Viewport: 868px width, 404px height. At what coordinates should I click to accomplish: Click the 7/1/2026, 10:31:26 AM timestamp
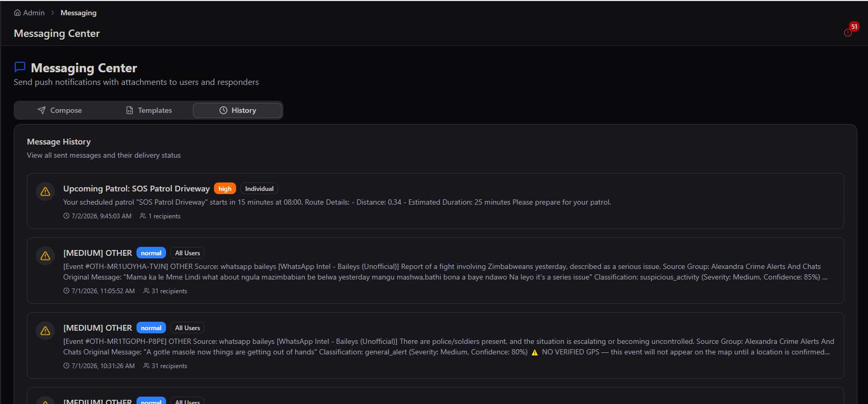103,366
